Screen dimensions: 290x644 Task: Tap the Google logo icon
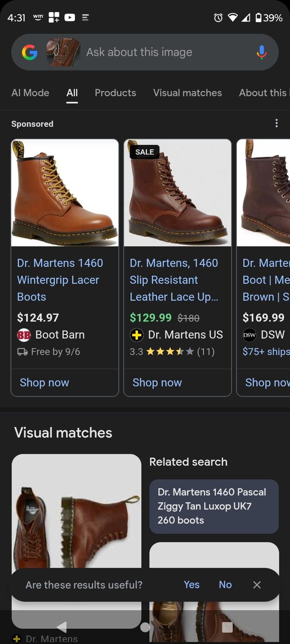29,52
